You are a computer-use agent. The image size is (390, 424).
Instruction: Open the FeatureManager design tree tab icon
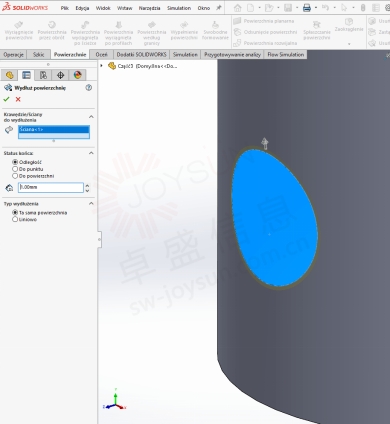(9, 75)
